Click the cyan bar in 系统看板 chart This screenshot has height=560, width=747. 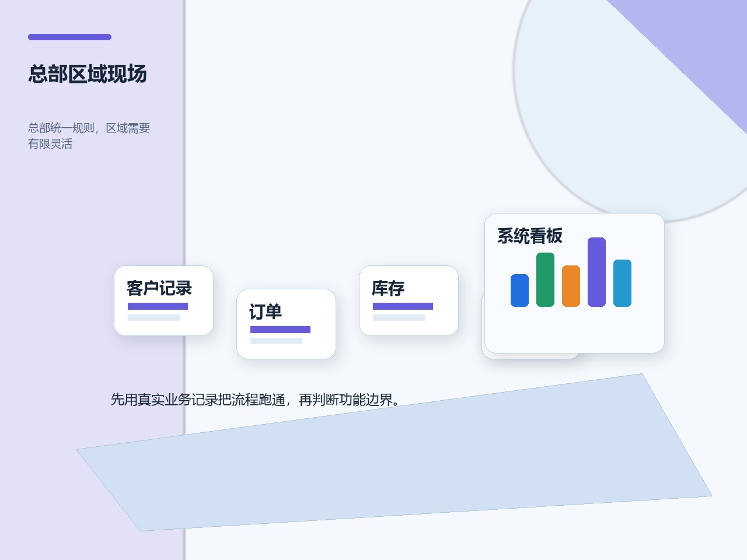click(x=622, y=283)
